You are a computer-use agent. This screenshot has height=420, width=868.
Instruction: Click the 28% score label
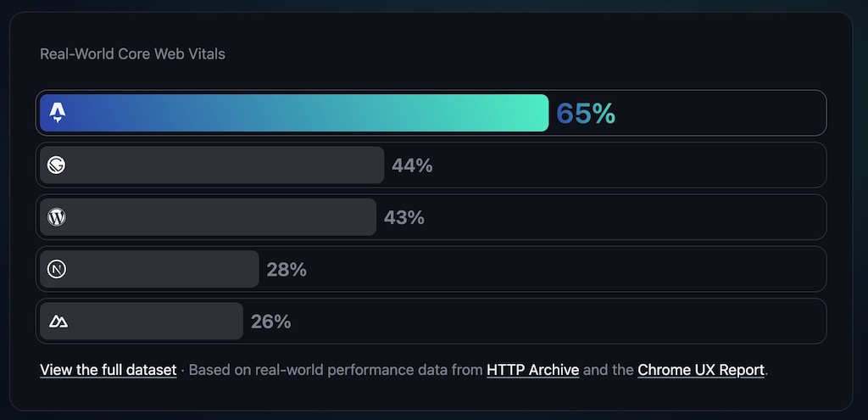[x=287, y=270]
